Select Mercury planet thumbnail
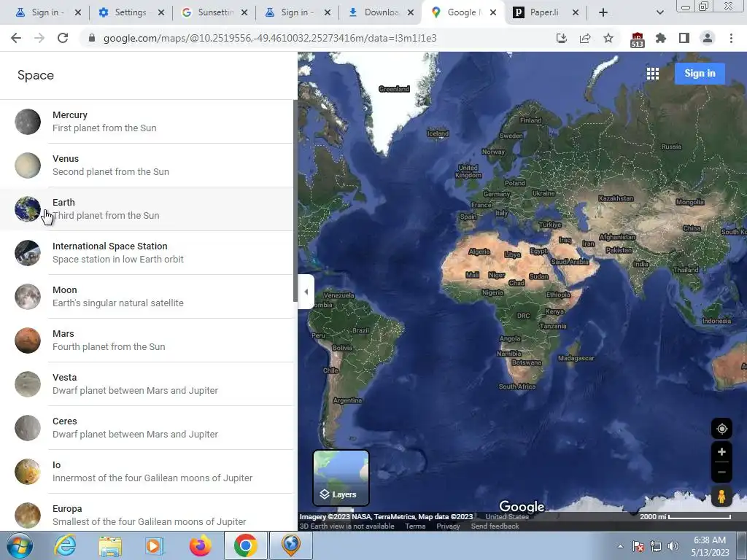Image resolution: width=747 pixels, height=560 pixels. click(x=28, y=122)
